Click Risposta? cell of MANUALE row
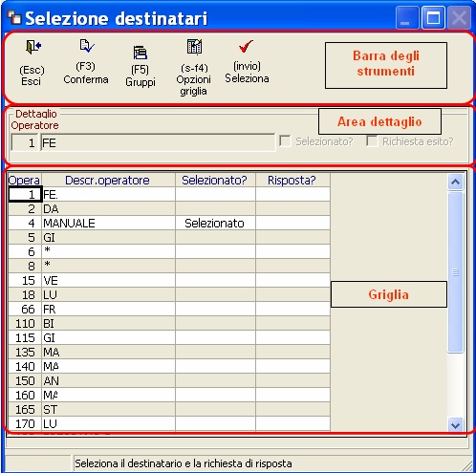The width and height of the screenshot is (476, 473). pos(292,223)
